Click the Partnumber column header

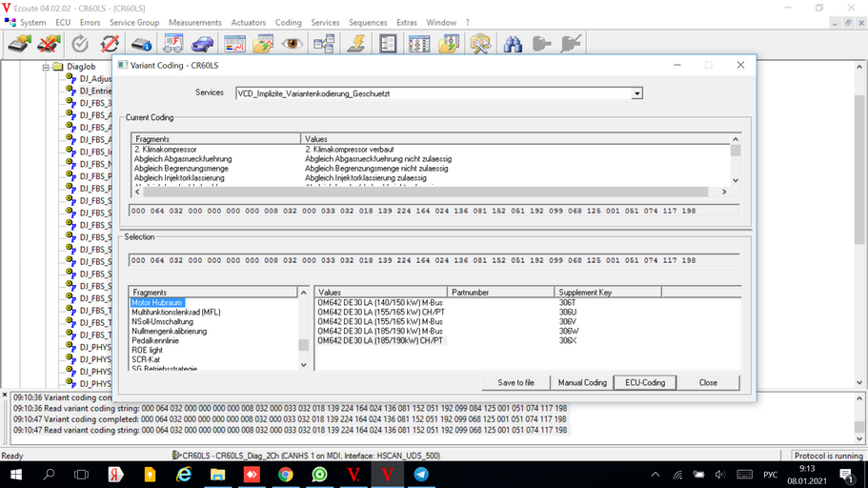tap(500, 292)
